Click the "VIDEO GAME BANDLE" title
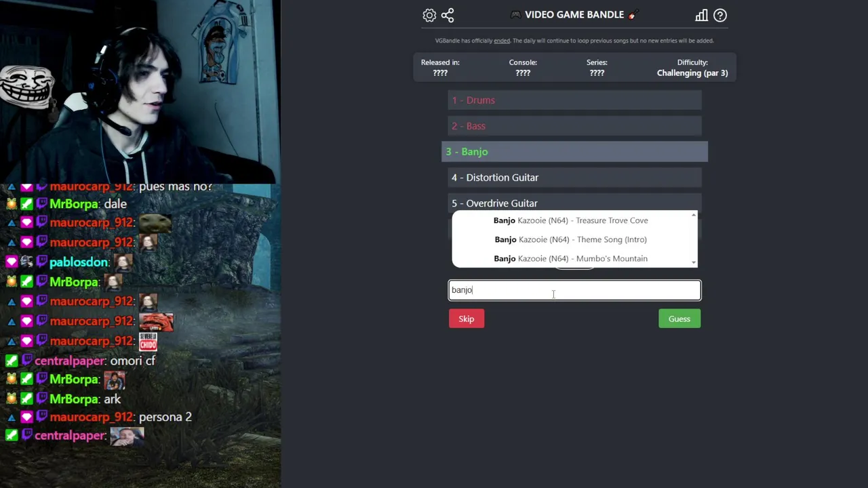868x488 pixels. click(x=574, y=15)
